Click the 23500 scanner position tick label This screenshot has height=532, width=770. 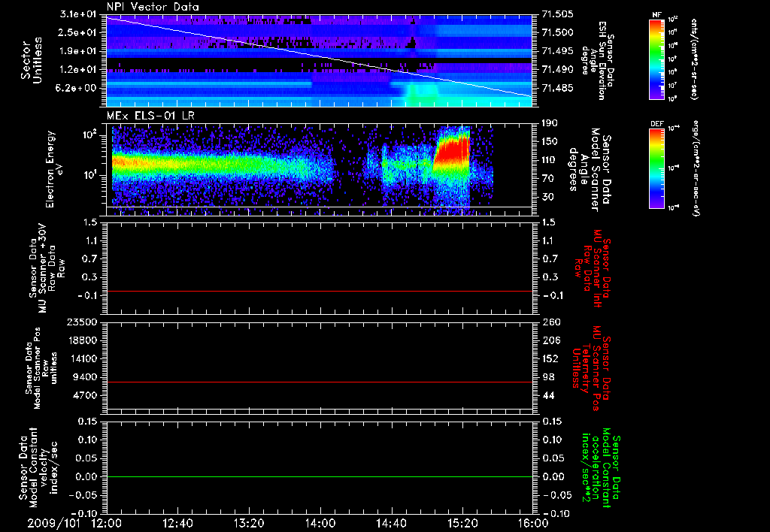tap(81, 322)
